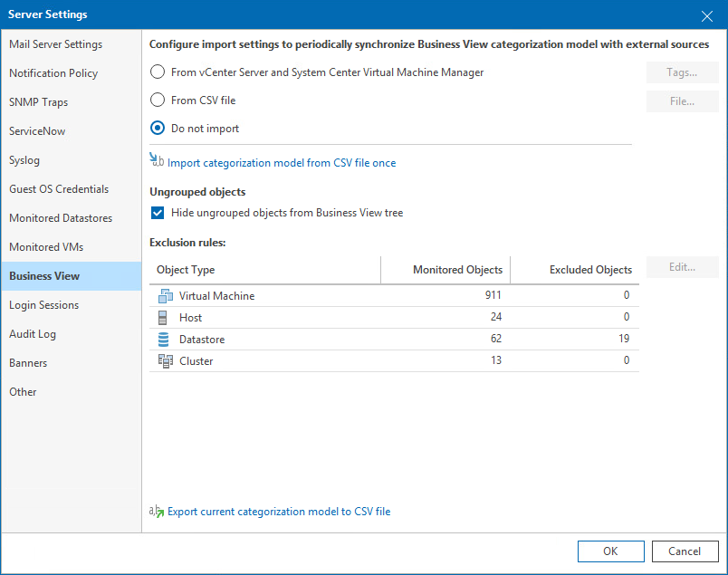Go to Guest OS Credentials settings

pyautogui.click(x=61, y=188)
